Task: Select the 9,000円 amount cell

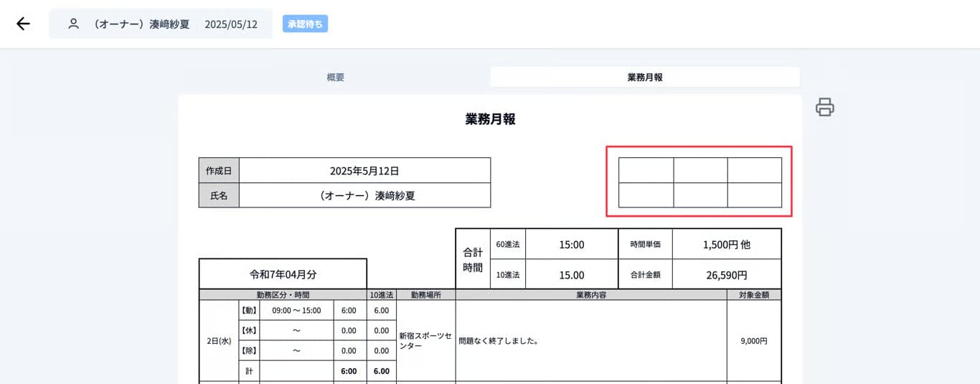Action: [x=754, y=341]
